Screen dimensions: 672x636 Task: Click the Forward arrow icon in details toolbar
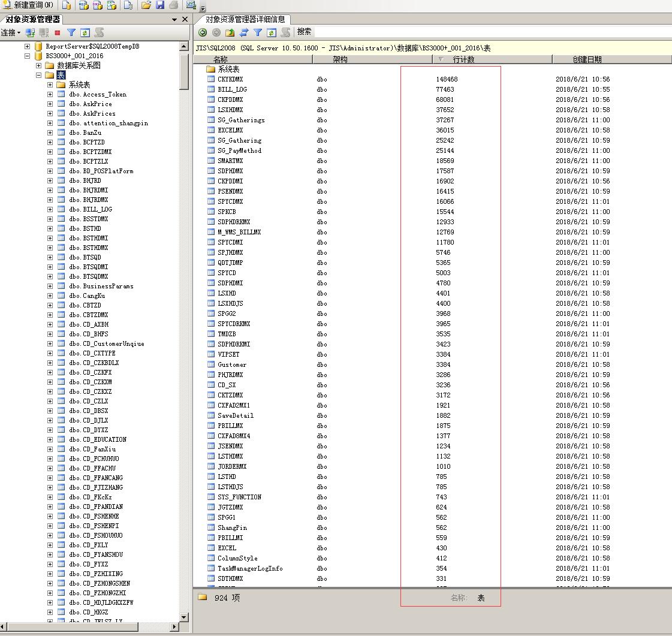(216, 32)
